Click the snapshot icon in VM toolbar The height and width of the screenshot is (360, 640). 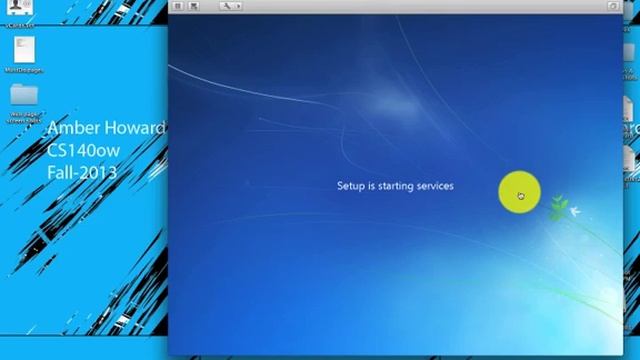[194, 6]
